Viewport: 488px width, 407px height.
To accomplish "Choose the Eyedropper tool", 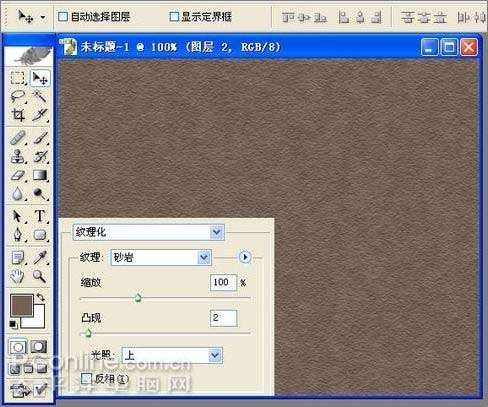I will [40, 257].
